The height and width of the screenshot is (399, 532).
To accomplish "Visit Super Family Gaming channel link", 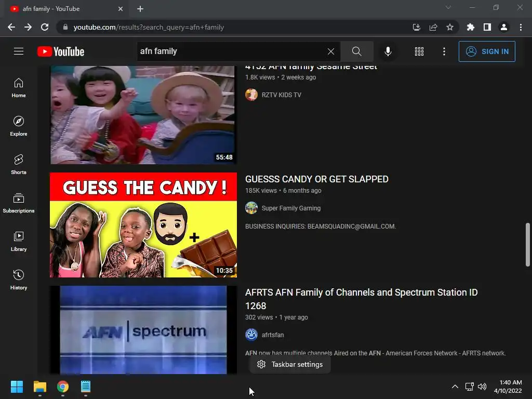I will coord(291,208).
